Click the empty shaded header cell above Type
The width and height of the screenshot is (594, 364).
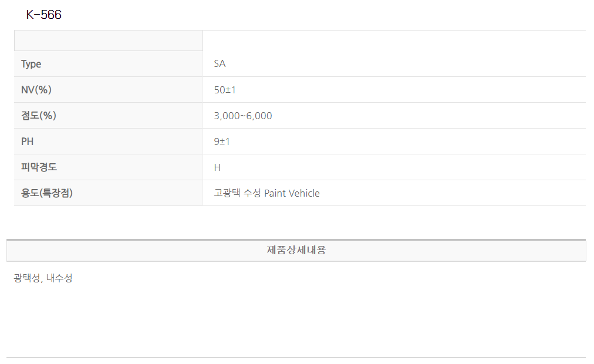[x=108, y=41]
